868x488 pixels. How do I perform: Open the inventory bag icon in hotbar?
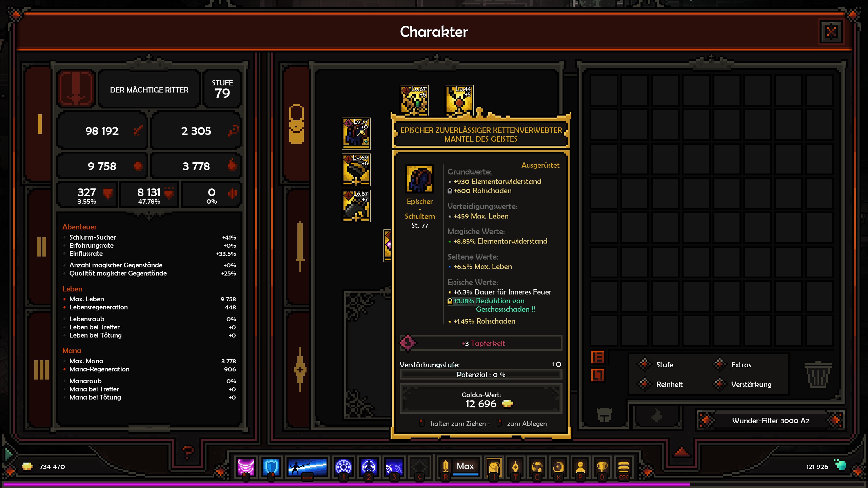point(494,468)
